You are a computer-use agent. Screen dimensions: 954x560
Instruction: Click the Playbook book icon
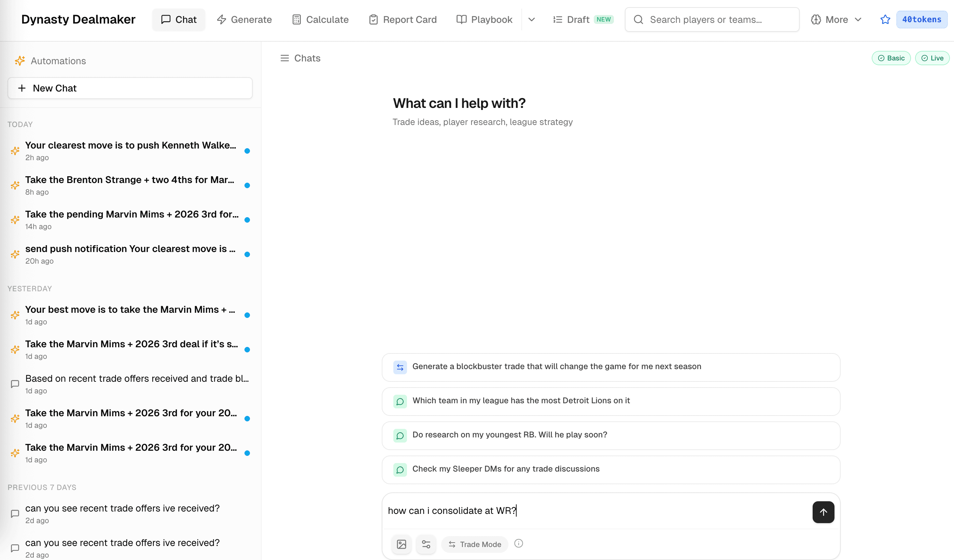(x=461, y=19)
